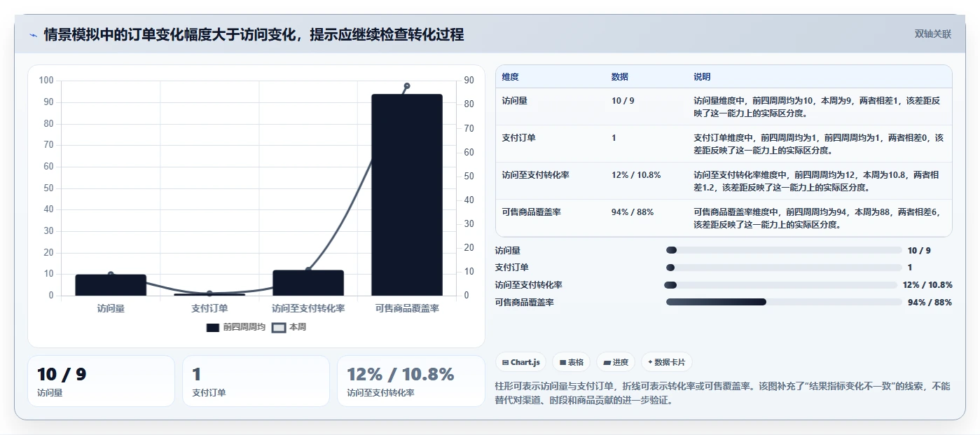Viewport: 980px width, 435px height.
Task: Click the 访问至支付转化率 x-axis label
Action: 308,308
